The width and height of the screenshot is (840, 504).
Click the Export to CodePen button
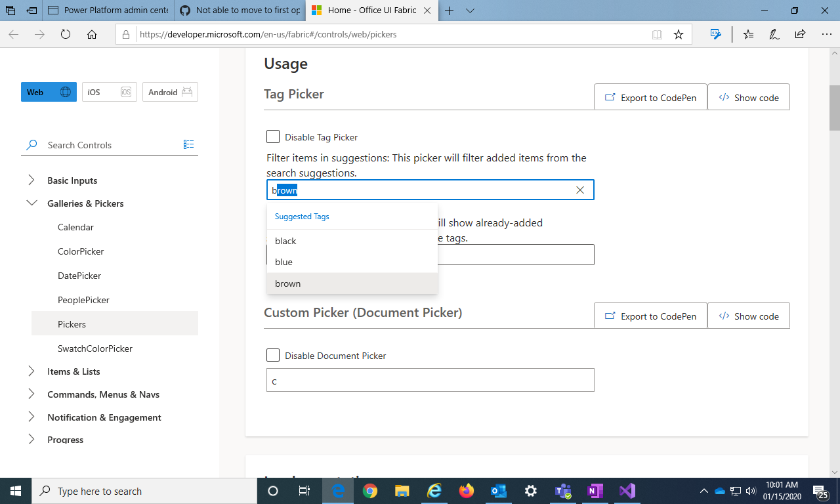point(650,96)
